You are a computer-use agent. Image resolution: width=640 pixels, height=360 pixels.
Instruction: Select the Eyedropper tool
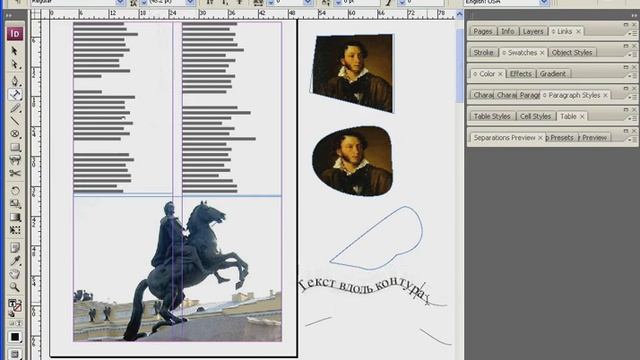pyautogui.click(x=15, y=260)
